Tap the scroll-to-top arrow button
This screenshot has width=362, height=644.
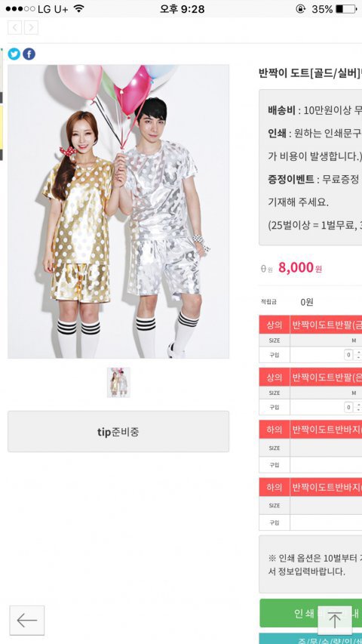pos(335,620)
